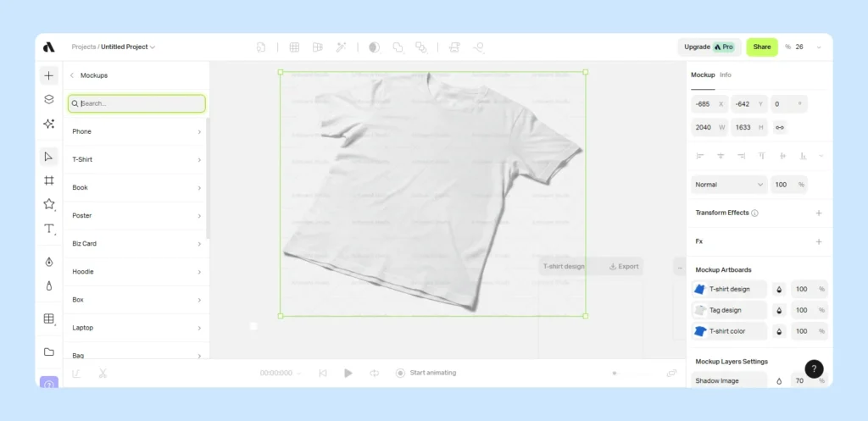Switch to the Info tab
This screenshot has width=868, height=421.
coord(726,75)
